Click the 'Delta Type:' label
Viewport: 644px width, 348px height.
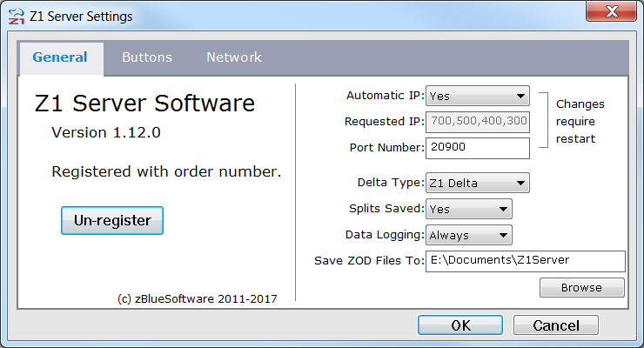point(390,182)
